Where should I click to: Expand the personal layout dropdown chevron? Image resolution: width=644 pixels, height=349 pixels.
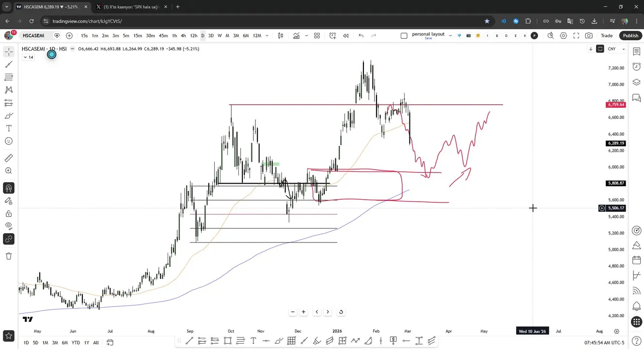coord(451,35)
